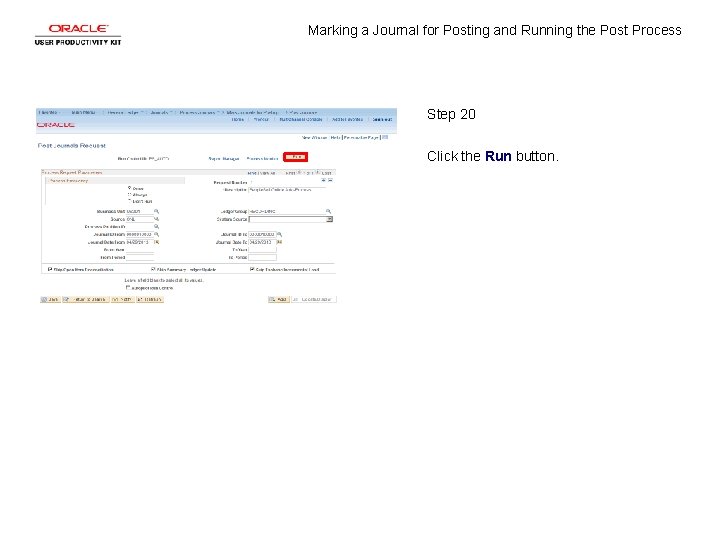Click the Find link in parameters header

[x=252, y=173]
